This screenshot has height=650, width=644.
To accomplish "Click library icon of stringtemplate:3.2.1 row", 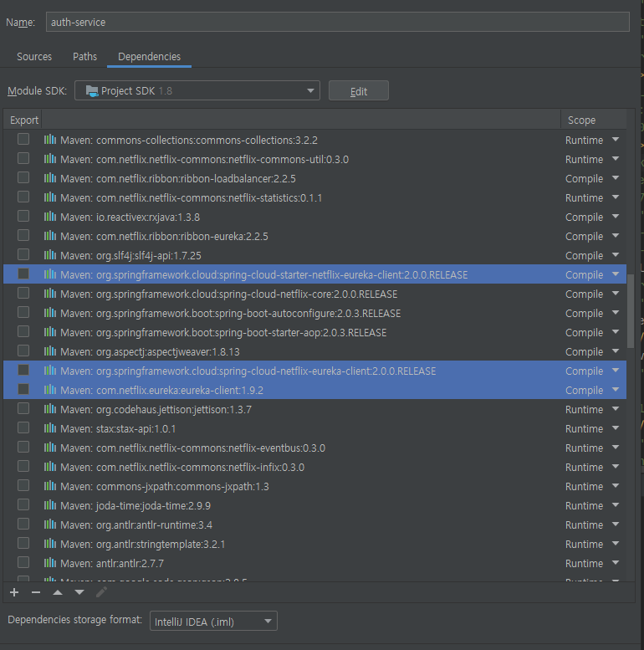I will click(x=50, y=544).
